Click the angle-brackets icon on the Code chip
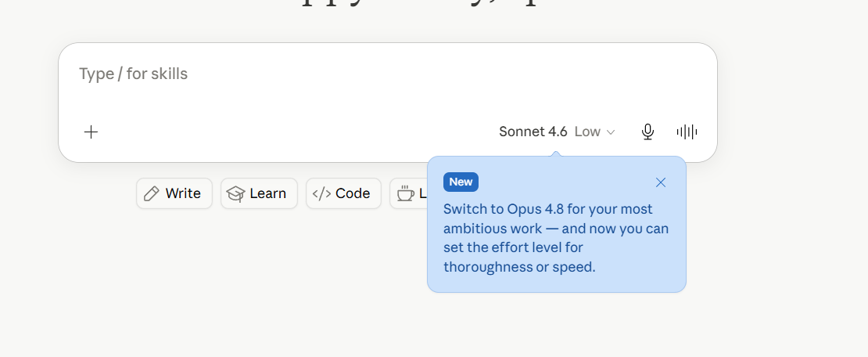This screenshot has width=868, height=357. tap(321, 193)
